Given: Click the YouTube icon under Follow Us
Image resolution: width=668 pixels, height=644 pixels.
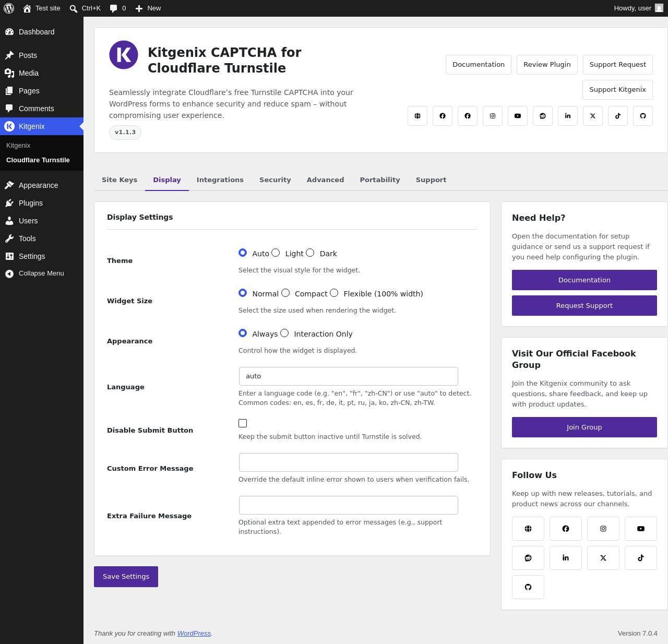Looking at the screenshot, I should point(641,529).
